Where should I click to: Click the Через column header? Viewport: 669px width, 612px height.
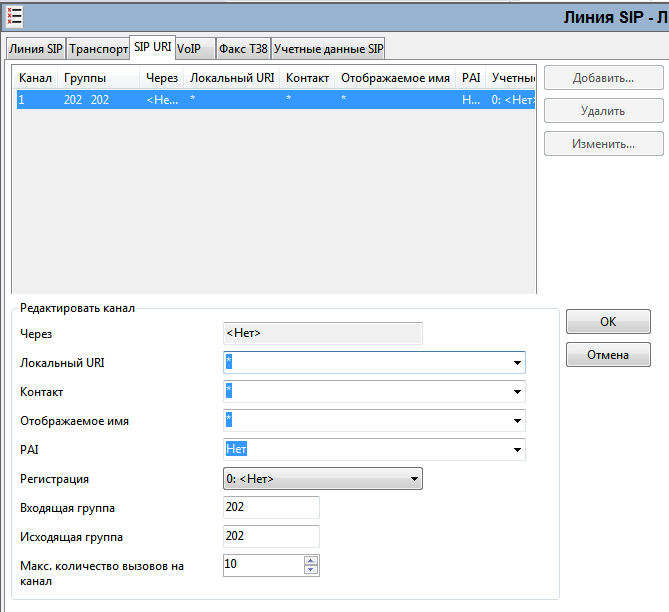162,78
